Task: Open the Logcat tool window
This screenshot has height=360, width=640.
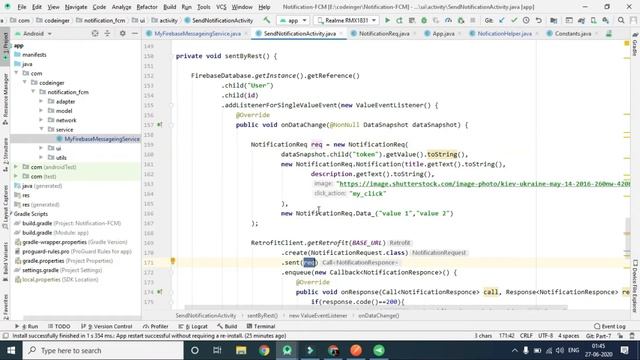Action: 194,327
